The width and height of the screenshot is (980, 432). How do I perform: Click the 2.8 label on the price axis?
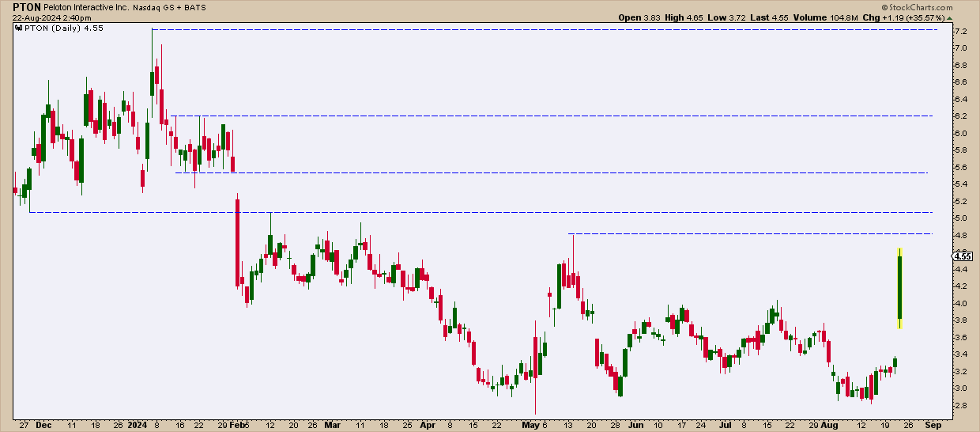(960, 405)
